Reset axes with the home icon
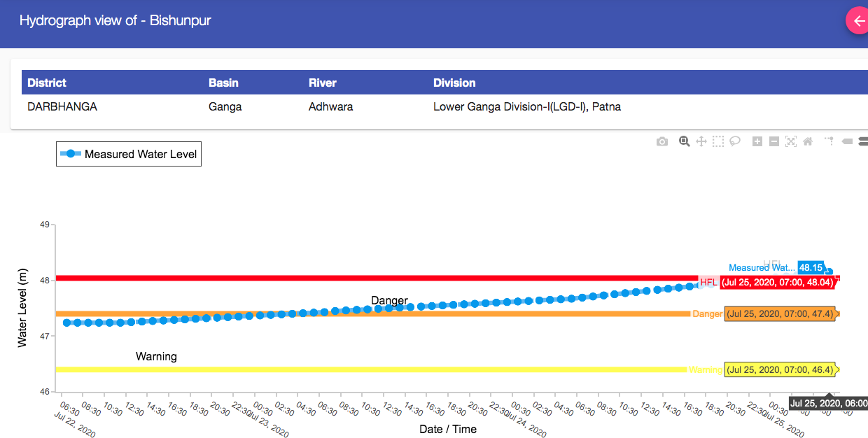Image resolution: width=868 pixels, height=438 pixels. coord(808,142)
